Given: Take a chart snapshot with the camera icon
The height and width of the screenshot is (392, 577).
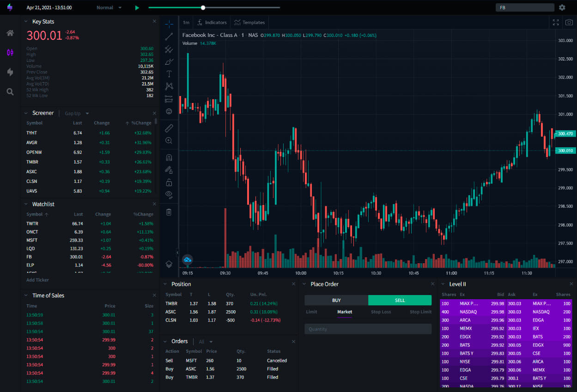Looking at the screenshot, I should coord(569,22).
